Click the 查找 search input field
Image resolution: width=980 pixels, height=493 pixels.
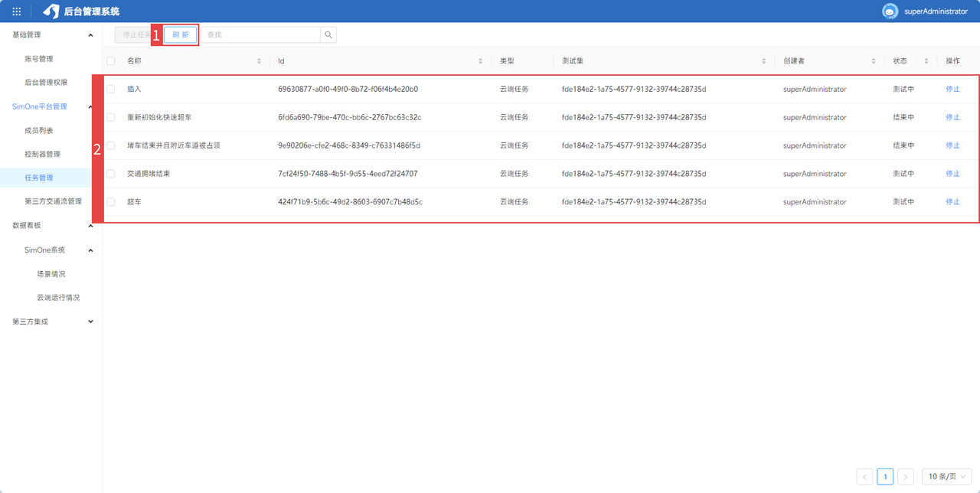point(260,35)
